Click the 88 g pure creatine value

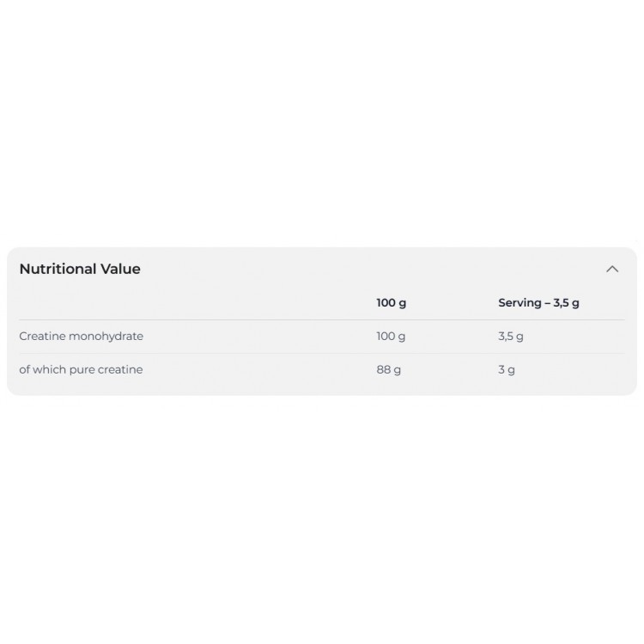388,369
